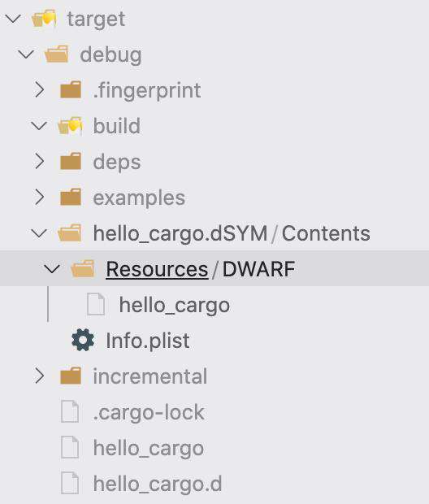
Task: Collapse Resources/DWARF folder chevron
Action: [x=52, y=269]
